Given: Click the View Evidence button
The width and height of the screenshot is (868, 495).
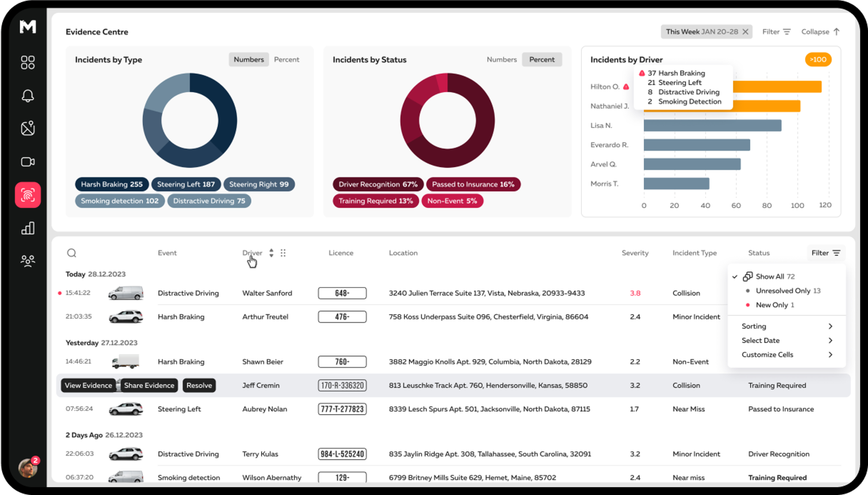Looking at the screenshot, I should point(88,385).
